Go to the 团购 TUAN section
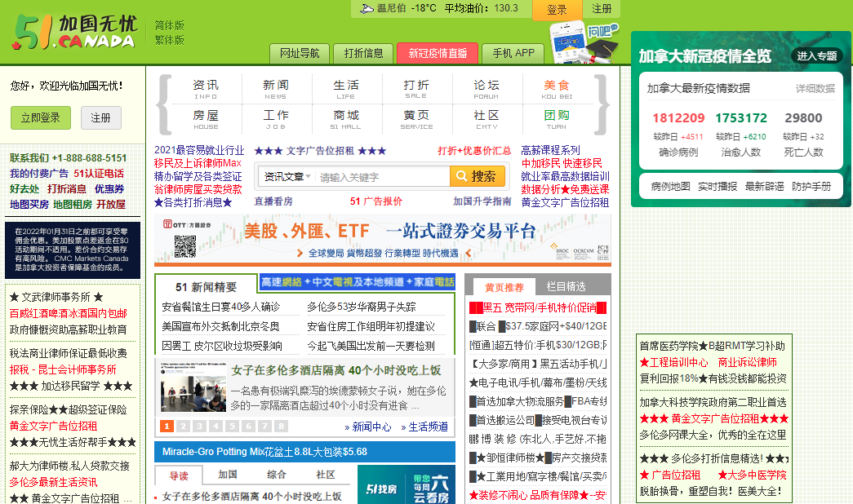 pos(557,118)
